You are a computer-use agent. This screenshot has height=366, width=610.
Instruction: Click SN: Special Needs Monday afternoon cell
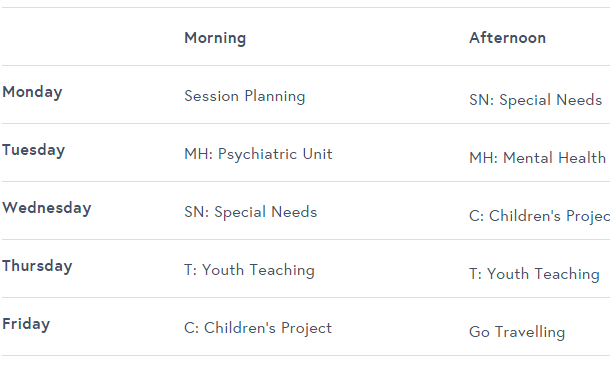click(536, 100)
